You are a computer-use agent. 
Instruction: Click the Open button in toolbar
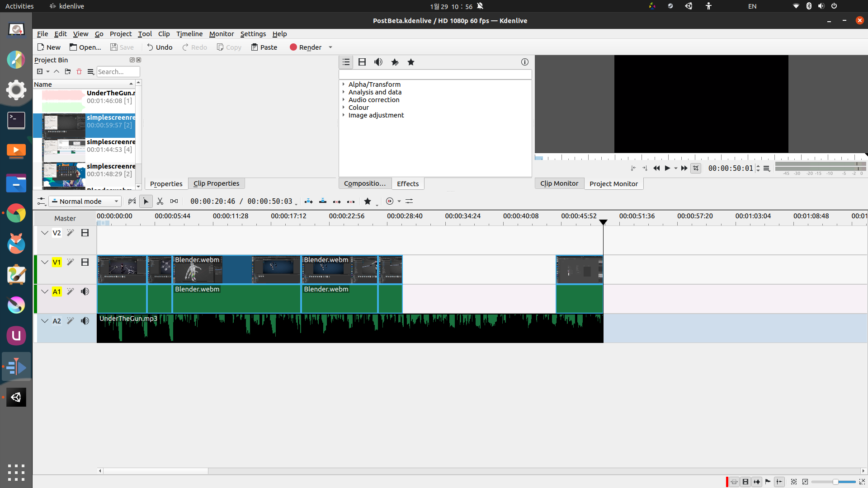[x=85, y=47]
